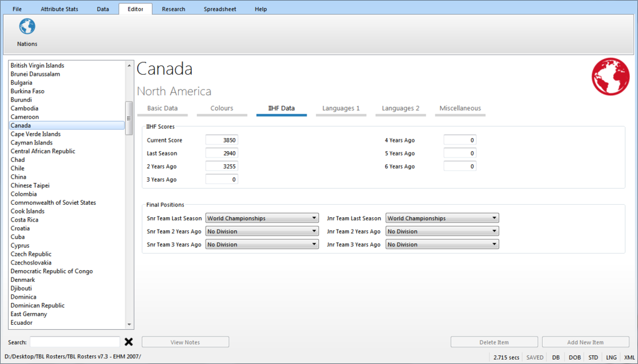Click the Last Season score field
This screenshot has width=638, height=364.
[222, 153]
